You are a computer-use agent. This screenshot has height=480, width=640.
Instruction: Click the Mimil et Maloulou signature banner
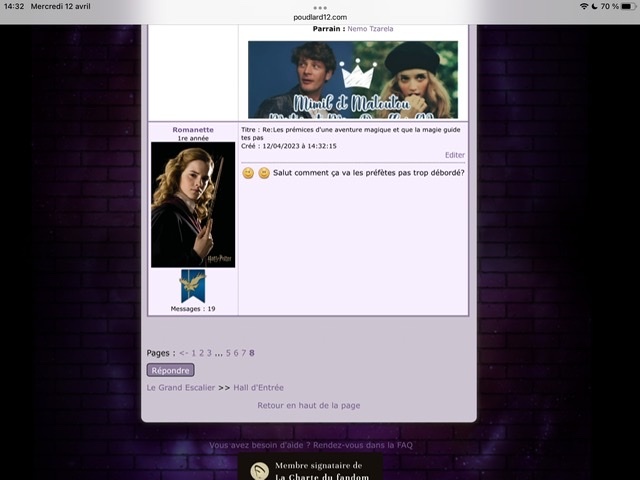pyautogui.click(x=353, y=80)
